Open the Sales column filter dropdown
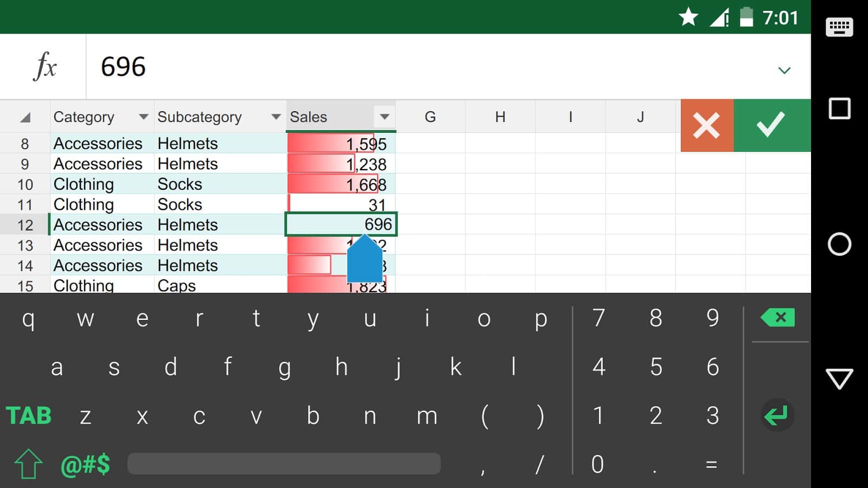The image size is (868, 488). (x=384, y=117)
